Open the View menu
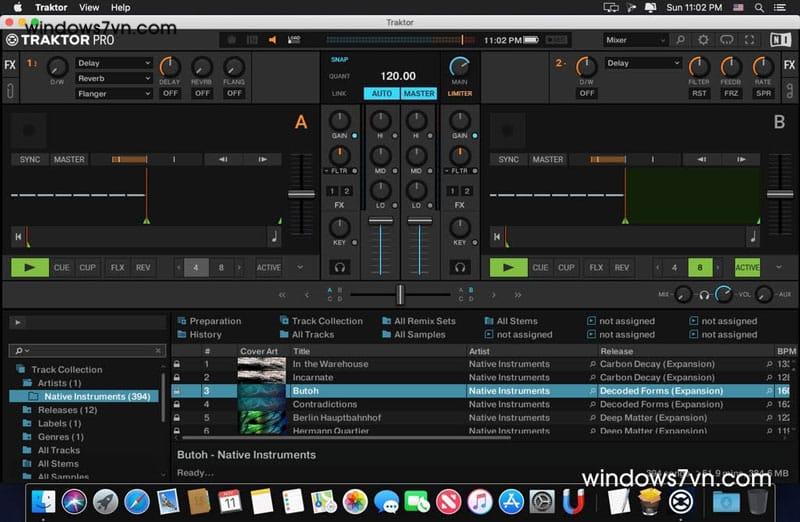This screenshot has height=522, width=800. click(89, 8)
